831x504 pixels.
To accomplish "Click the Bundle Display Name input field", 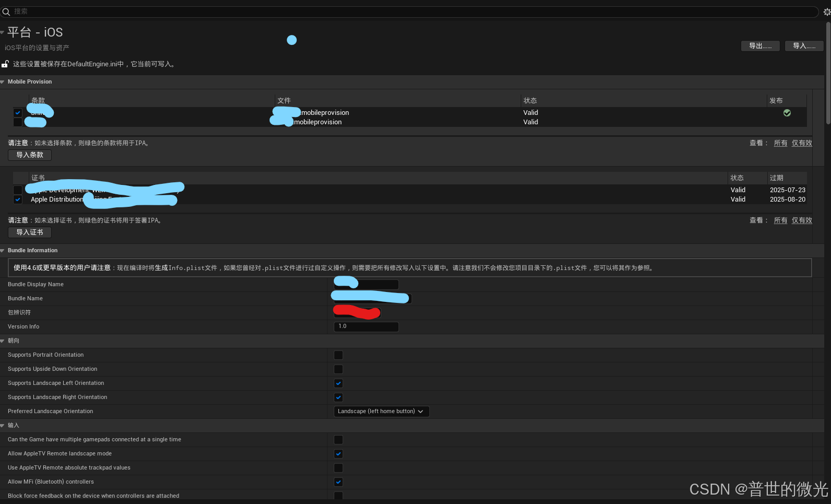I will pyautogui.click(x=366, y=284).
